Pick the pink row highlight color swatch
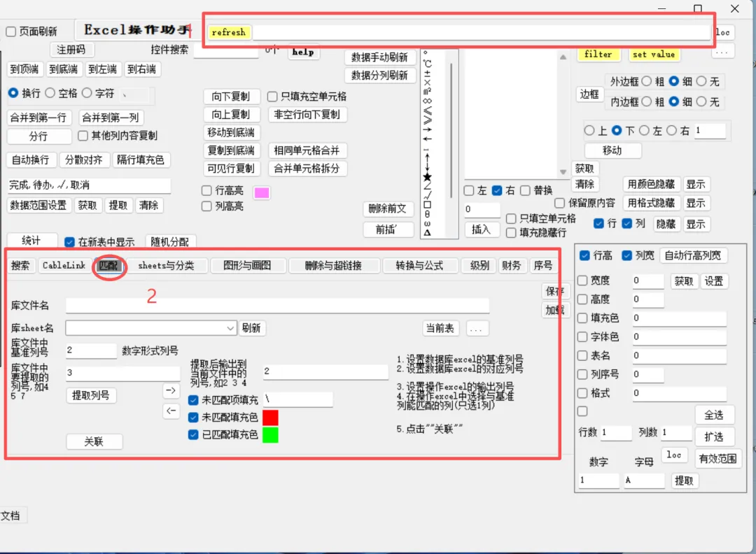Viewport: 756px width, 554px height. coord(262,192)
